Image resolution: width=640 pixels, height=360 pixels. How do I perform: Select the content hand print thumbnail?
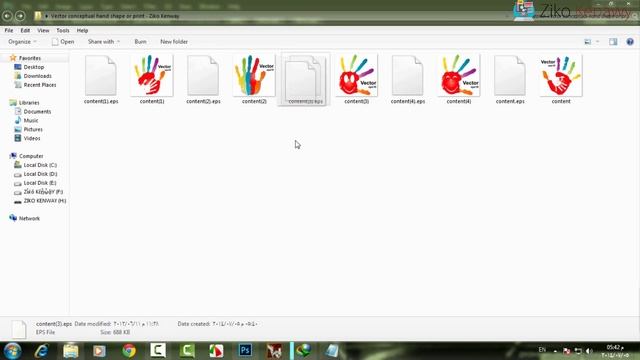[561, 76]
